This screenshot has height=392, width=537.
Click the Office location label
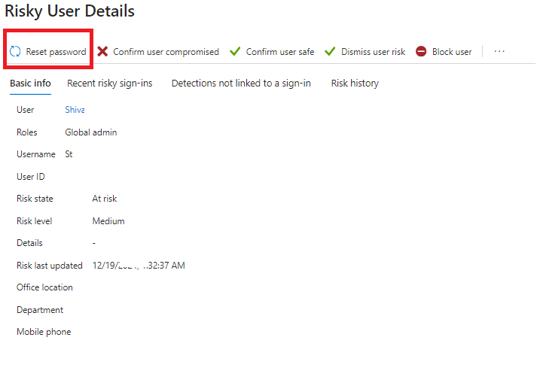(x=44, y=287)
